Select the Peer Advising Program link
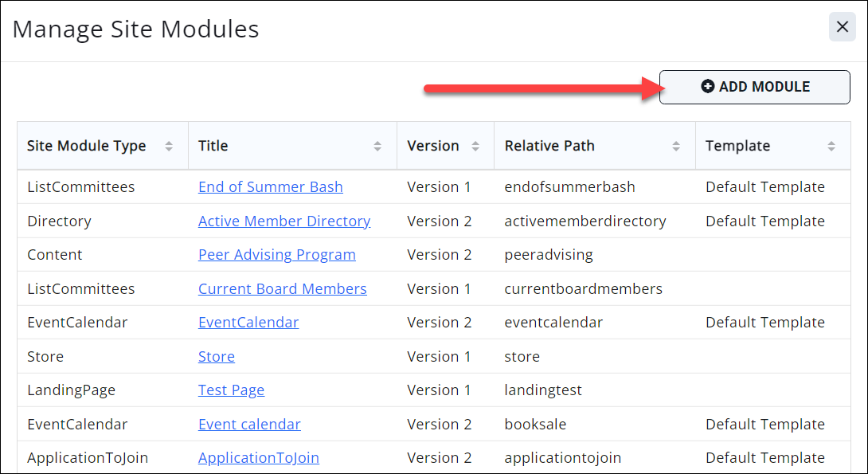This screenshot has width=868, height=474. [x=276, y=255]
